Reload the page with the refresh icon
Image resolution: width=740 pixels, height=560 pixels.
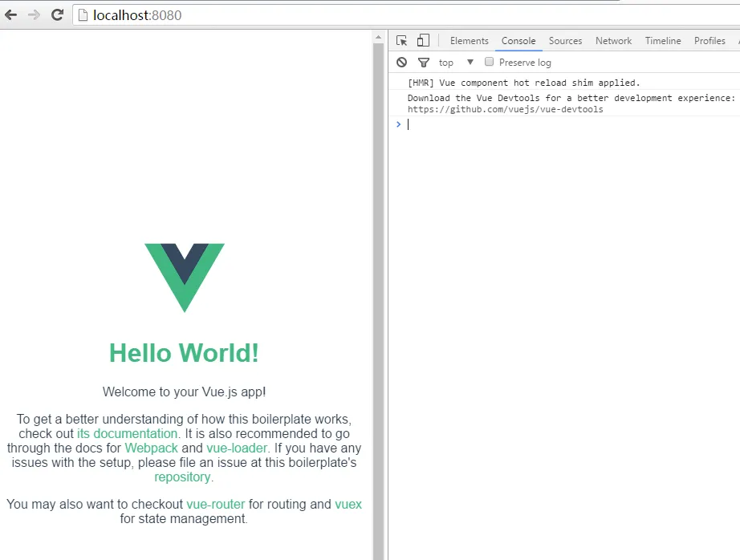pos(57,15)
